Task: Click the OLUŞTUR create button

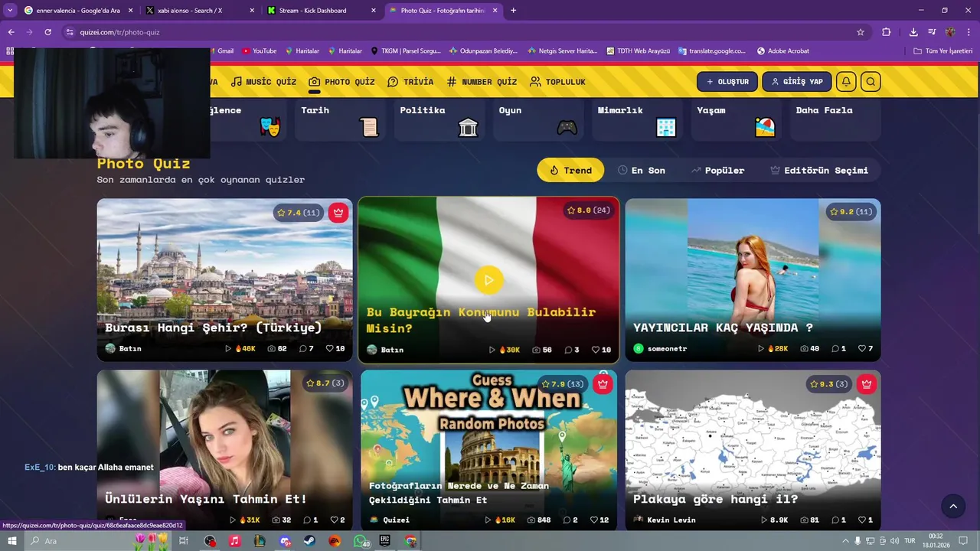Action: [727, 82]
